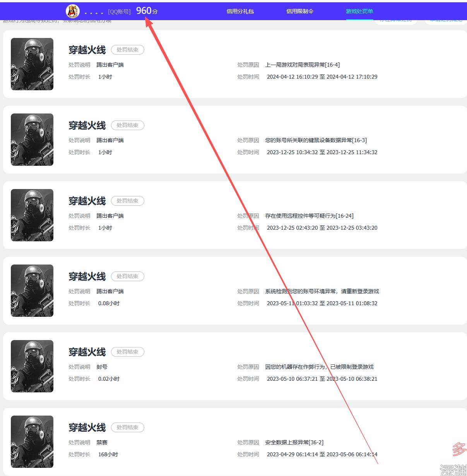This screenshot has width=467, height=476.
Task: Click game image of 封号 penalty record
Action: click(x=32, y=366)
